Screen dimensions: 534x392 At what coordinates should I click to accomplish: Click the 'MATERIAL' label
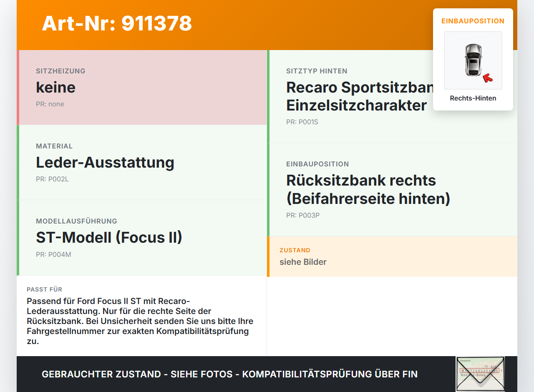[54, 146]
